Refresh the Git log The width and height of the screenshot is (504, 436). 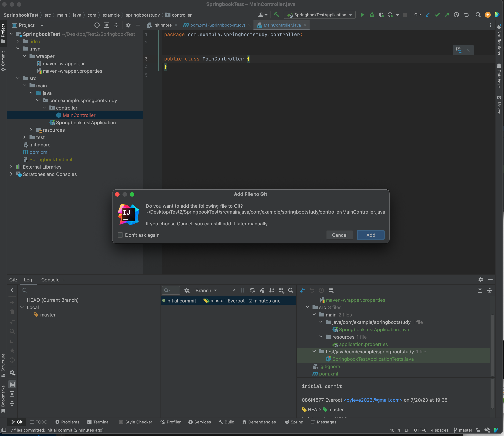(x=252, y=290)
